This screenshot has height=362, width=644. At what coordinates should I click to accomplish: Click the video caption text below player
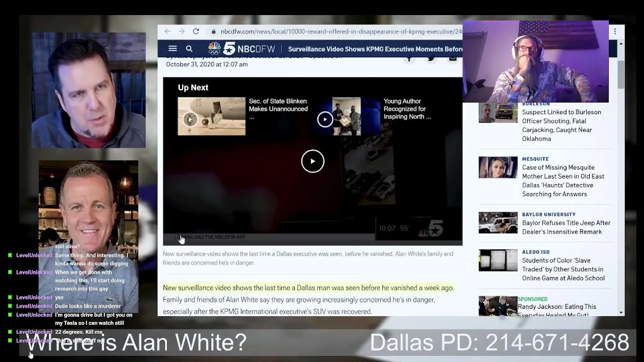click(x=308, y=258)
